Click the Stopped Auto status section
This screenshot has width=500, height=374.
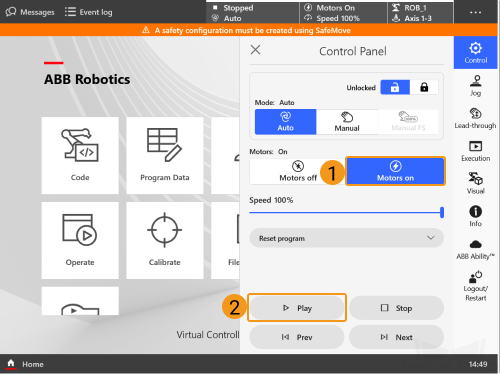click(x=253, y=13)
